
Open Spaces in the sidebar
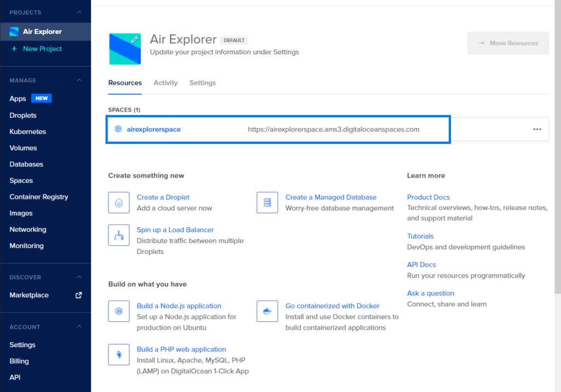click(21, 181)
